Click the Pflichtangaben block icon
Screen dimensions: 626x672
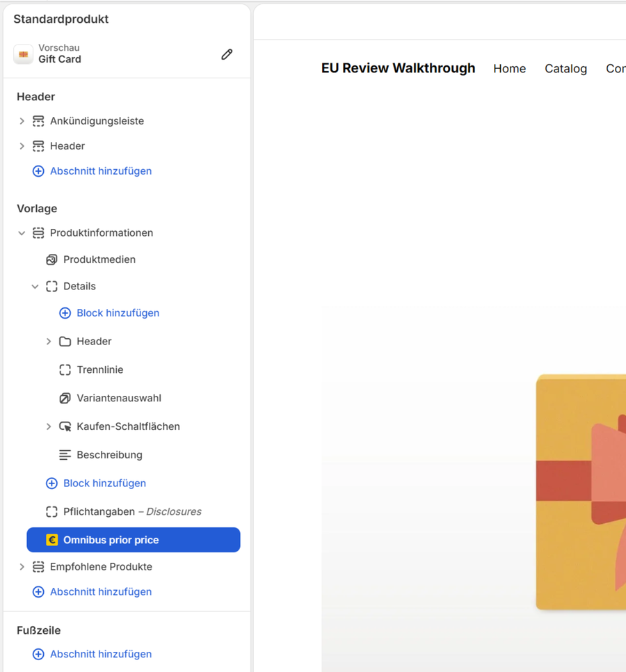click(51, 512)
